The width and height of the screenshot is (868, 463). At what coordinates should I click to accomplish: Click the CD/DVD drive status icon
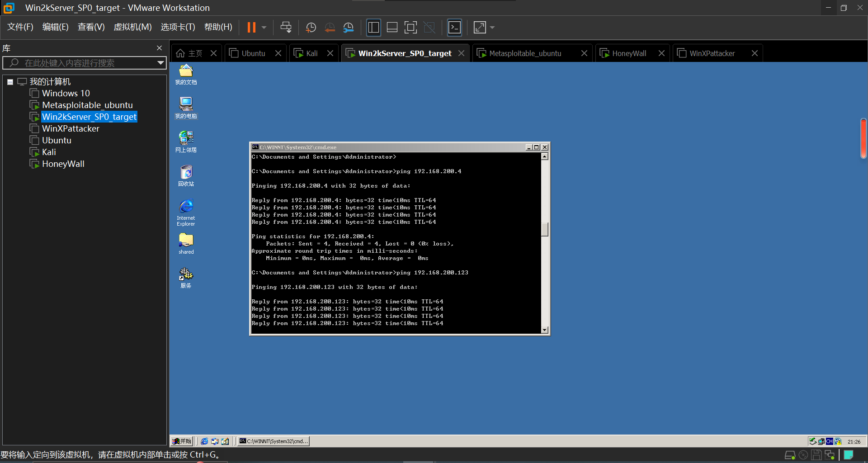point(803,455)
